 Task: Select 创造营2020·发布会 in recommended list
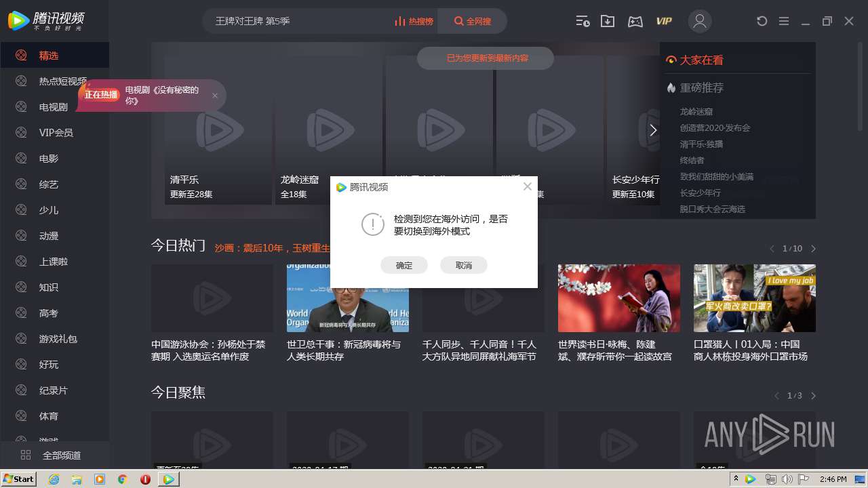tap(715, 127)
